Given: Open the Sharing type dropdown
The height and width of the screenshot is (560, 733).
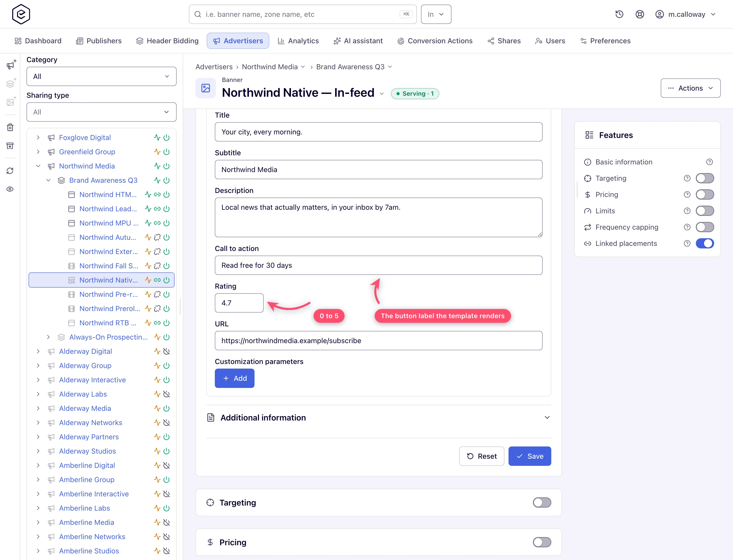Looking at the screenshot, I should click(101, 112).
